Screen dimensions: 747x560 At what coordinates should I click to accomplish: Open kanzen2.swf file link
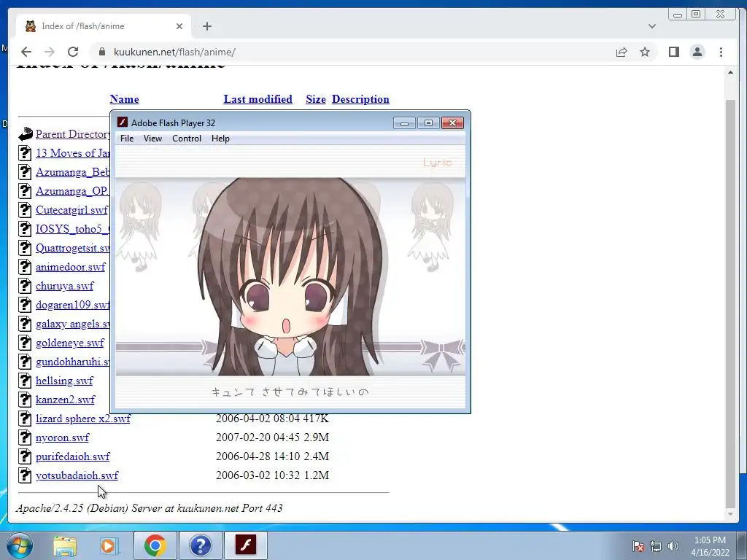coord(65,400)
